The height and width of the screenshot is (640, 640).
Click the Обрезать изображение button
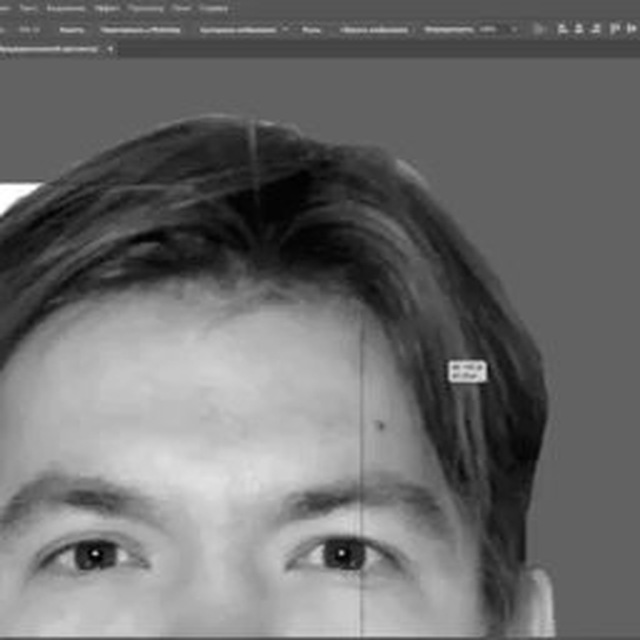[x=374, y=29]
